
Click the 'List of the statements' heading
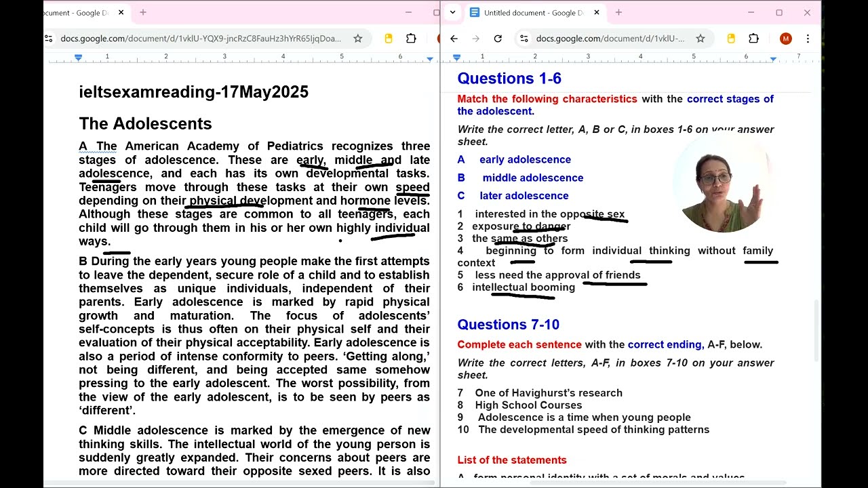tap(512, 460)
